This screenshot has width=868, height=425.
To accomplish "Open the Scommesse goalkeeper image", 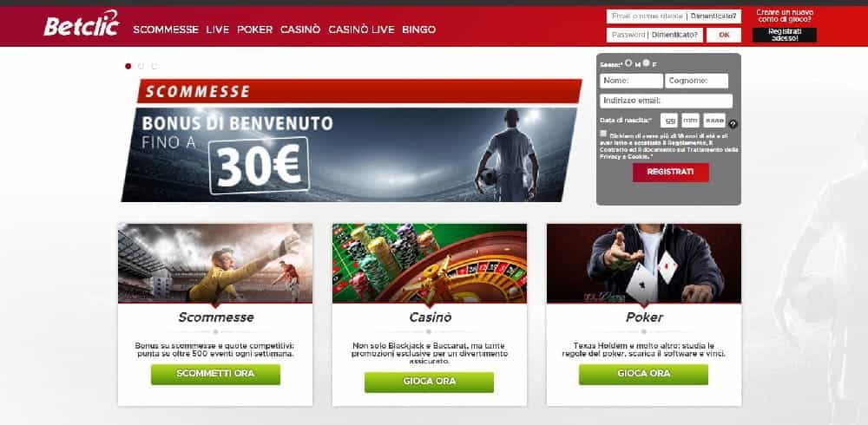I will pyautogui.click(x=215, y=263).
